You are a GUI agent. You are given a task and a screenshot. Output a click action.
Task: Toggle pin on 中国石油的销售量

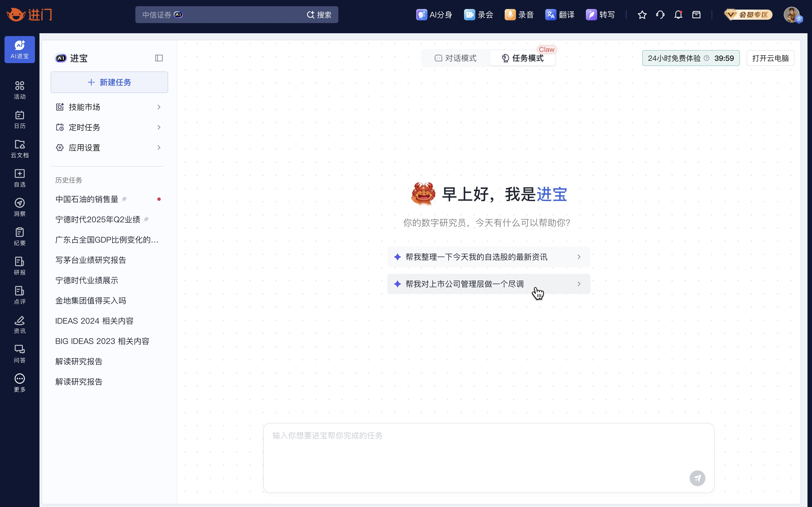(125, 199)
